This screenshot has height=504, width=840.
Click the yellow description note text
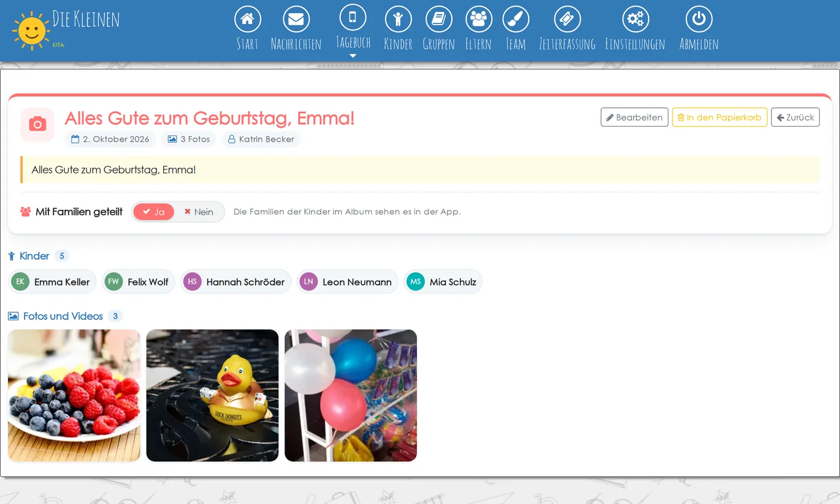(113, 170)
